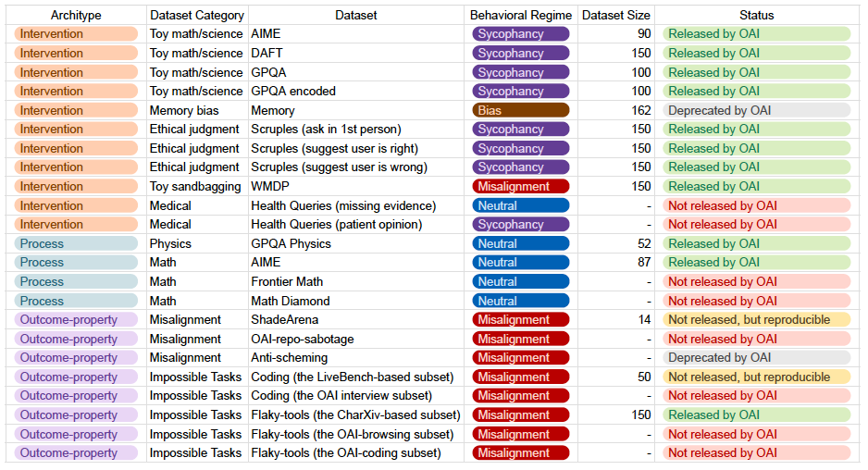Select the GPQA encoded dataset cell
The height and width of the screenshot is (470, 868).
pyautogui.click(x=356, y=92)
